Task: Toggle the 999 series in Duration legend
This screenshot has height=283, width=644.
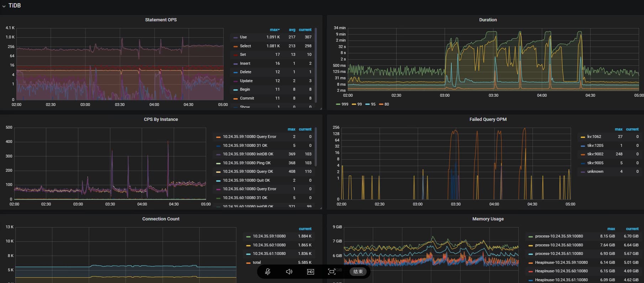Action: pos(345,104)
